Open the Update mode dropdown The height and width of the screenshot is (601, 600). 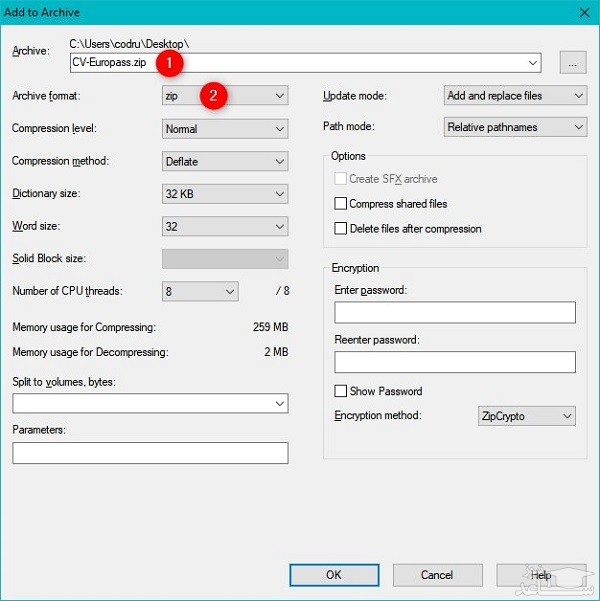515,96
